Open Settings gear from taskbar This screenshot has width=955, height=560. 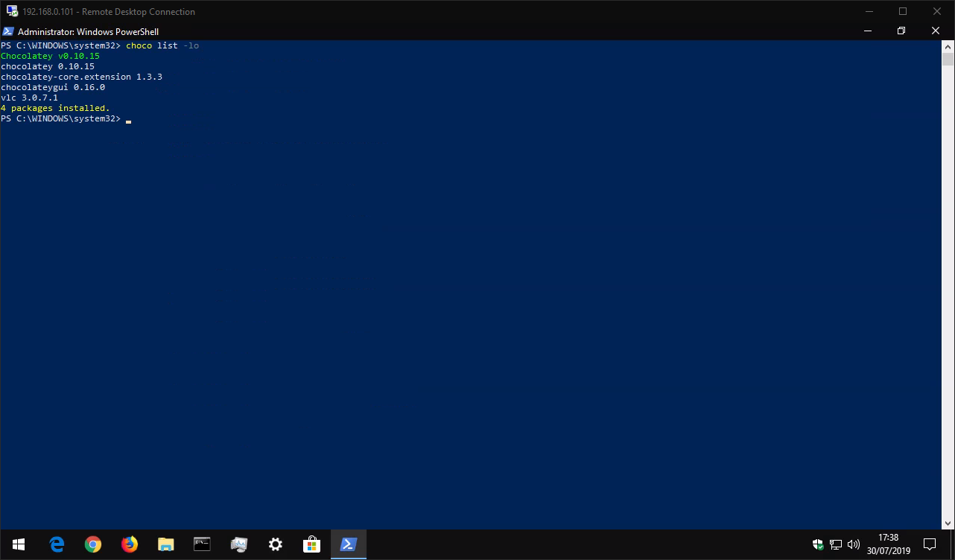tap(275, 544)
